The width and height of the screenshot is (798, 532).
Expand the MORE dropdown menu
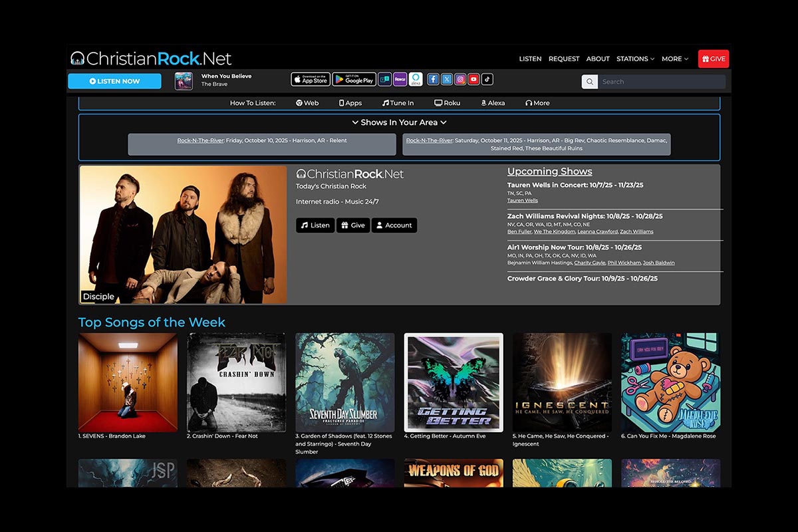[674, 59]
